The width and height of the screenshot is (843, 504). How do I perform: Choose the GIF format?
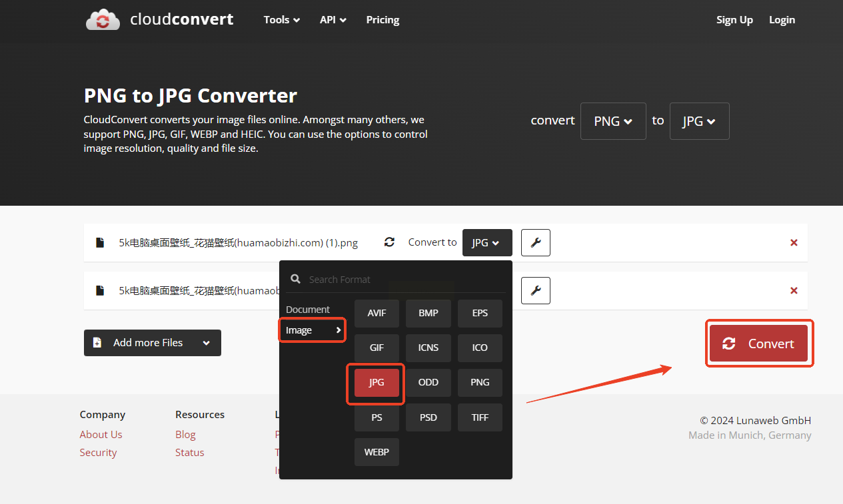(377, 348)
